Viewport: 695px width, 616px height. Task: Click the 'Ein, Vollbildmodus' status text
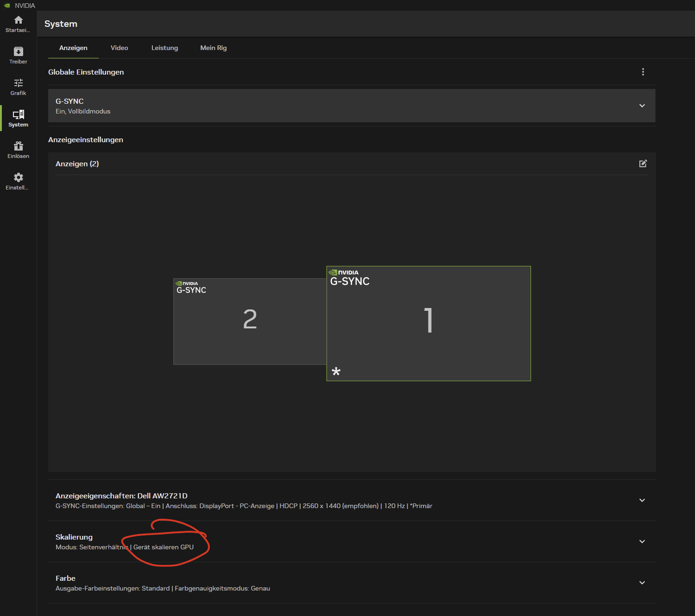tap(83, 111)
